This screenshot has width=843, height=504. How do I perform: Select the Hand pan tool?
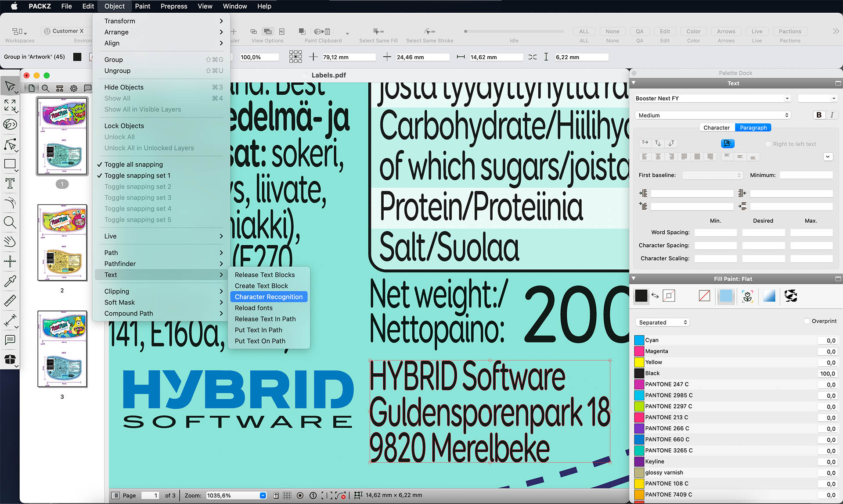(10, 241)
